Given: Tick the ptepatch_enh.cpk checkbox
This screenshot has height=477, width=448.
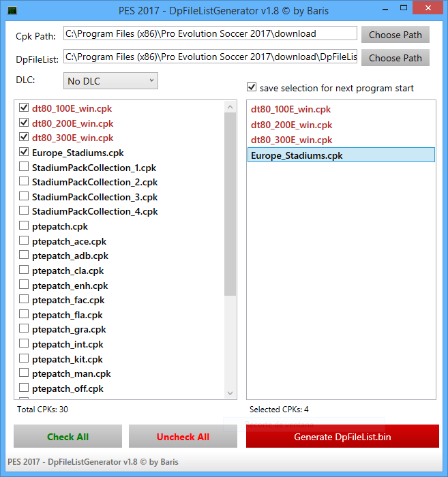Looking at the screenshot, I should (24, 284).
